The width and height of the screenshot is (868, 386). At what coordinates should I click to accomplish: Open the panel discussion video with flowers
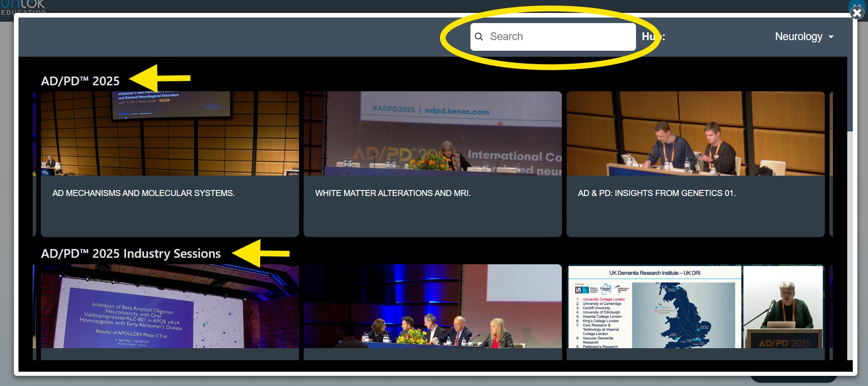pyautogui.click(x=432, y=306)
